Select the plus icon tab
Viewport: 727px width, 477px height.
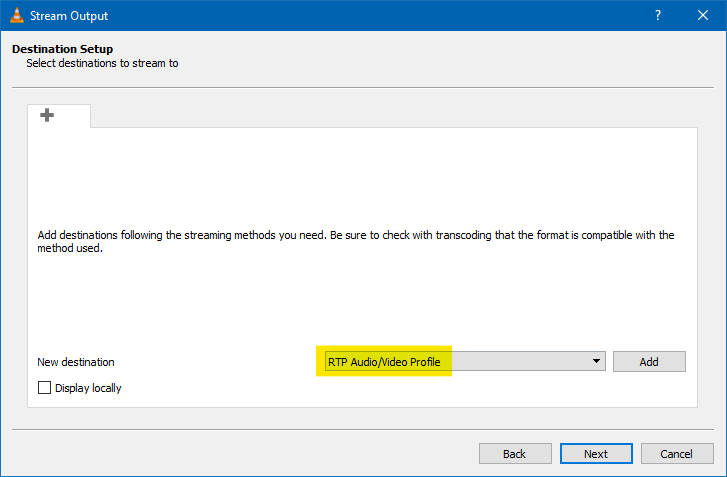tap(47, 116)
